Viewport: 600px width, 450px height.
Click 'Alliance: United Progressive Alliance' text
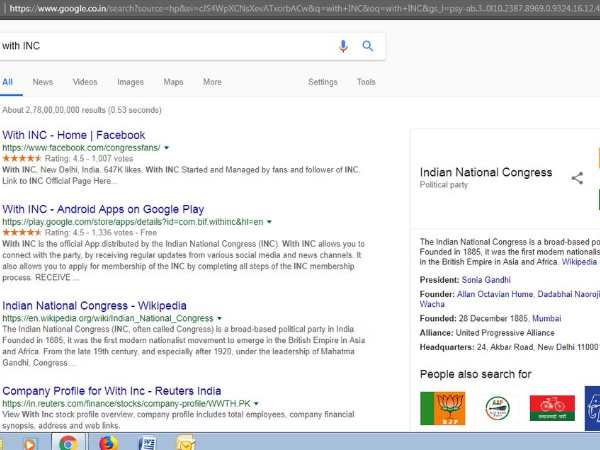click(487, 333)
